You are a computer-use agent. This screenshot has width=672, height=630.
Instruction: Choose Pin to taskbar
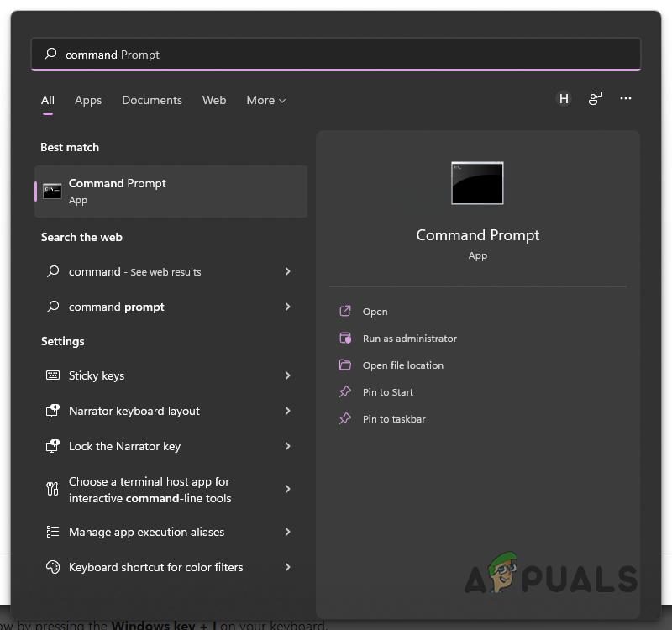tap(394, 419)
